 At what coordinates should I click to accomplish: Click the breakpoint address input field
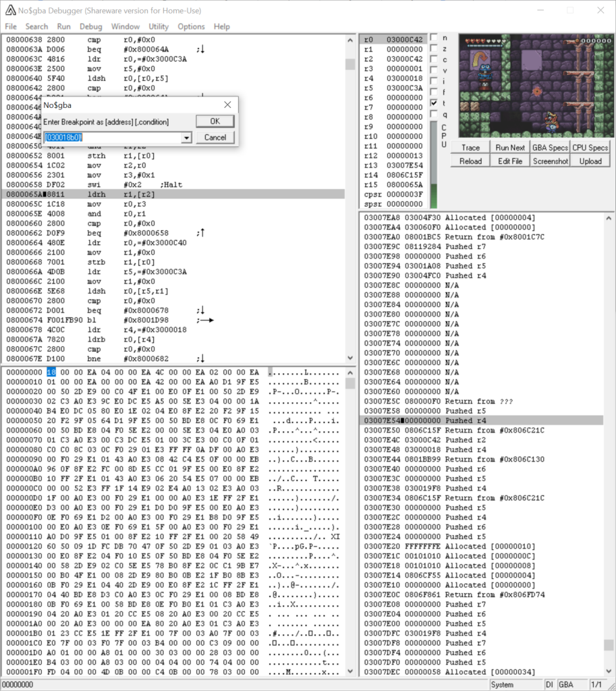(x=113, y=138)
